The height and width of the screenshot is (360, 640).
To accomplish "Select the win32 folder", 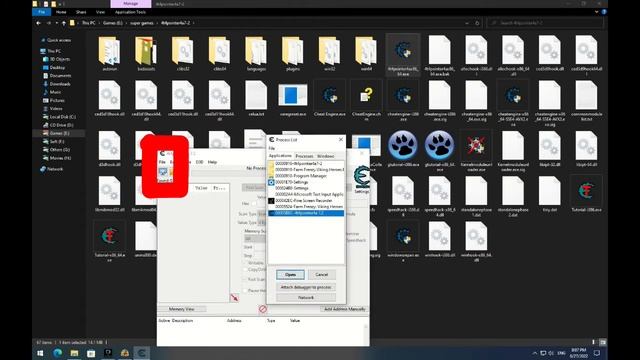I will (329, 54).
